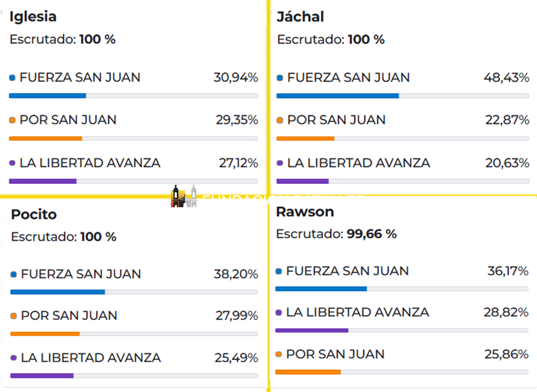Click the orange dot beside Por San Juan in Jáchal
The height and width of the screenshot is (392, 537).
[x=280, y=120]
